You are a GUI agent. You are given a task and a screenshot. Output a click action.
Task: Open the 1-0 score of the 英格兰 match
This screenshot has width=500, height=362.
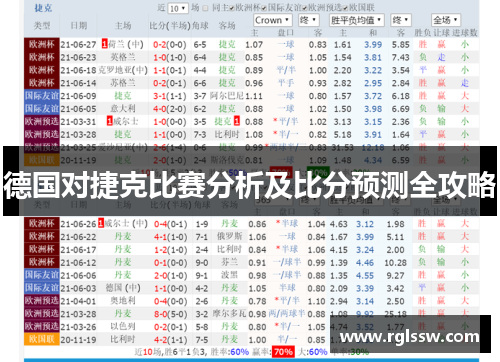coord(160,57)
